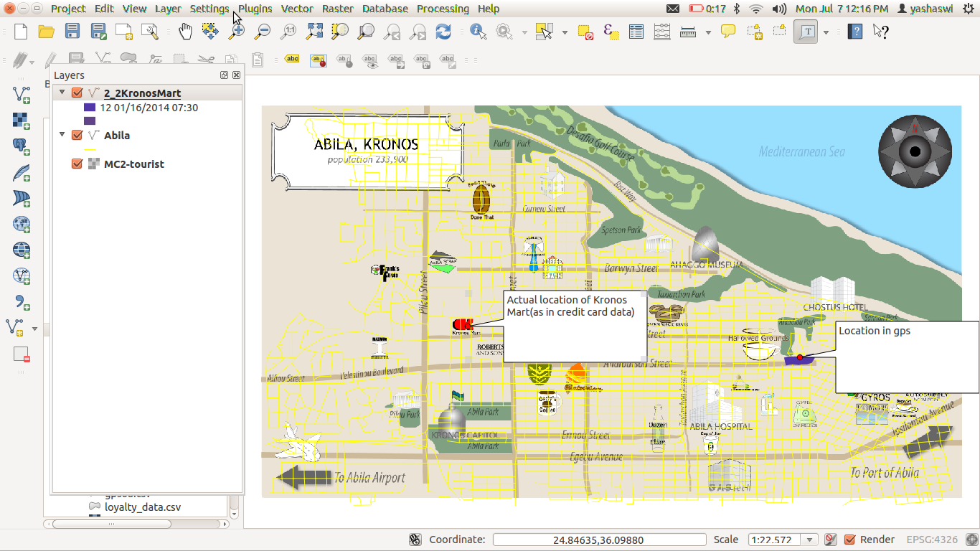Image resolution: width=980 pixels, height=551 pixels.
Task: Open the Help Contents book icon
Action: 854,32
